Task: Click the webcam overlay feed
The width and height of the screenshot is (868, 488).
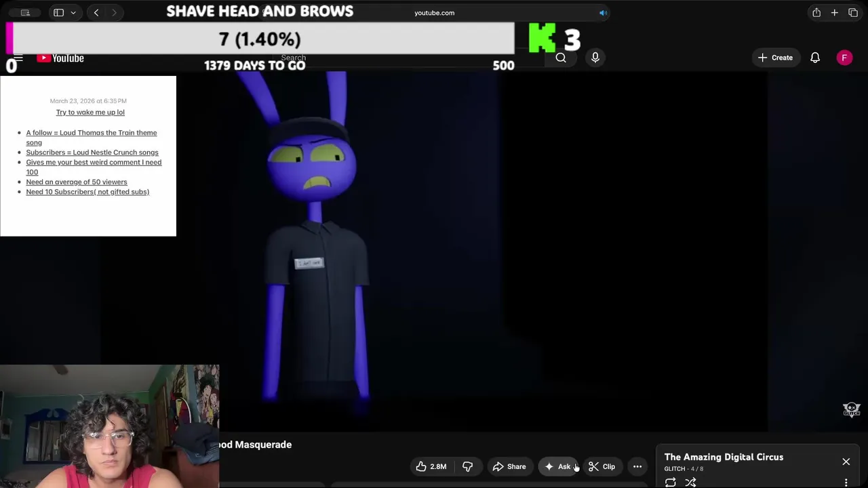Action: coord(109,426)
